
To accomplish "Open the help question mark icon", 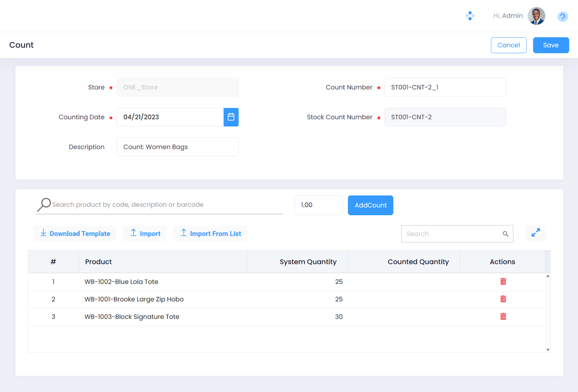I will [562, 17].
